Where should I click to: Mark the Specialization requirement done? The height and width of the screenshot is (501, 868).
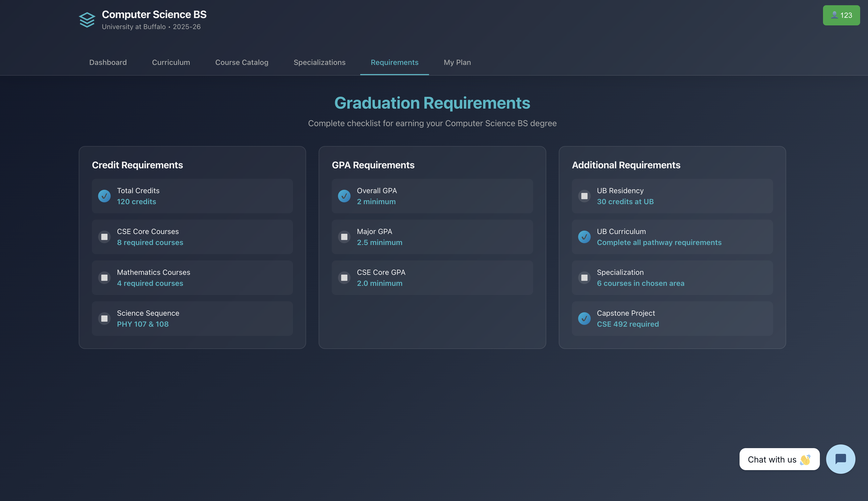pyautogui.click(x=584, y=278)
